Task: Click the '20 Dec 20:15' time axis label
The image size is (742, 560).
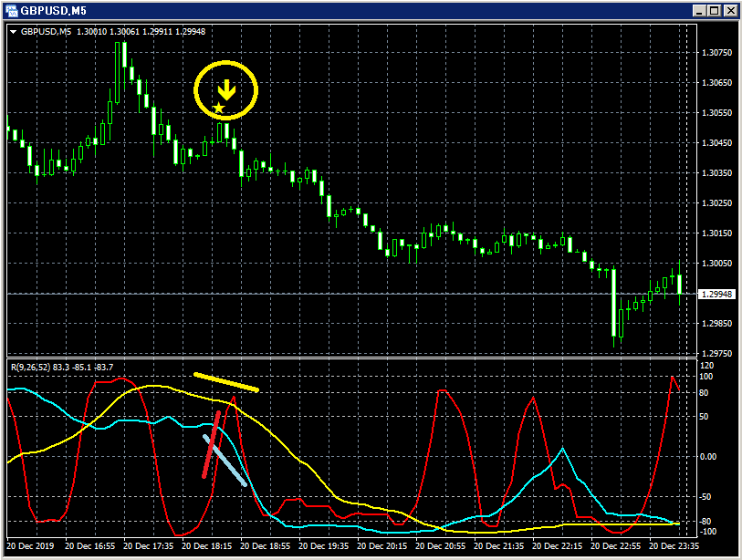Action: click(381, 546)
